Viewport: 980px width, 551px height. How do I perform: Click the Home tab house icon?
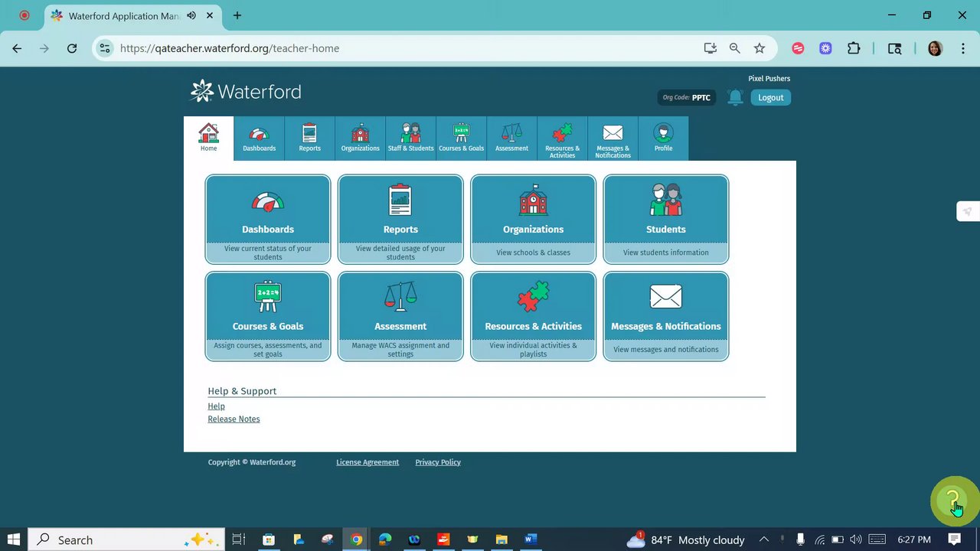pos(208,132)
